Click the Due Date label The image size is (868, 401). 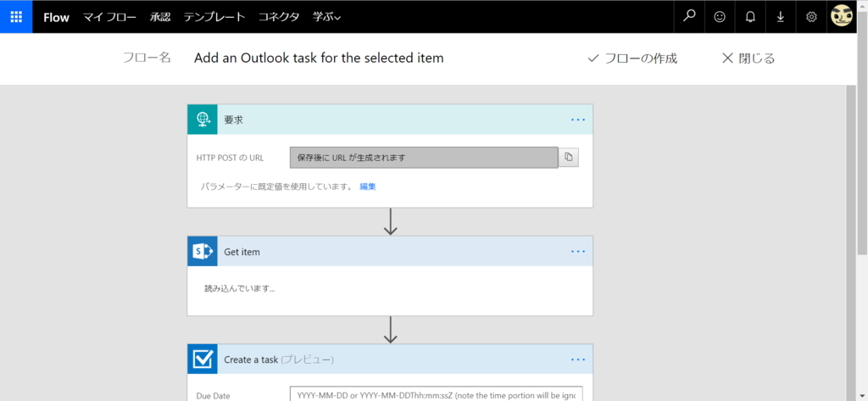(213, 396)
